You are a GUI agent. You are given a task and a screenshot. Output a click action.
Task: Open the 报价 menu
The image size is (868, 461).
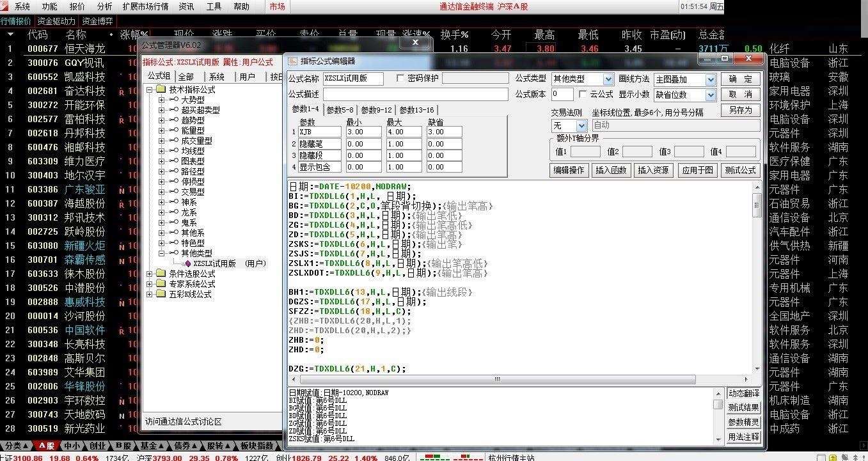pos(77,6)
